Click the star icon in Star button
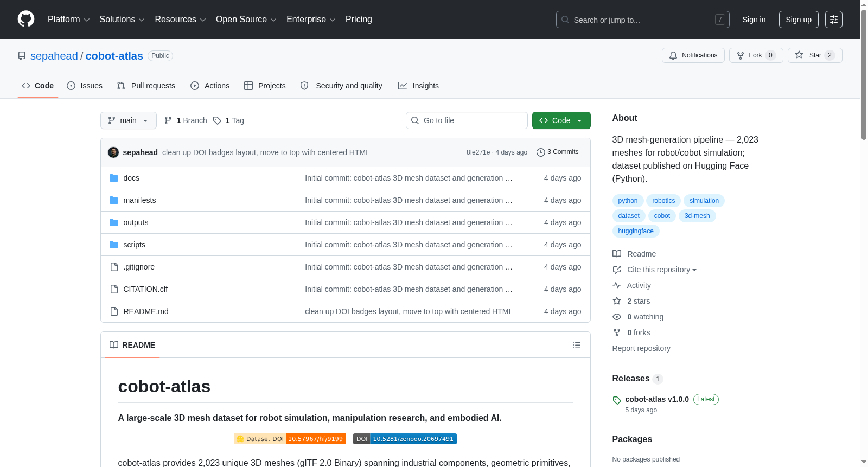The height and width of the screenshot is (467, 868). tap(799, 55)
